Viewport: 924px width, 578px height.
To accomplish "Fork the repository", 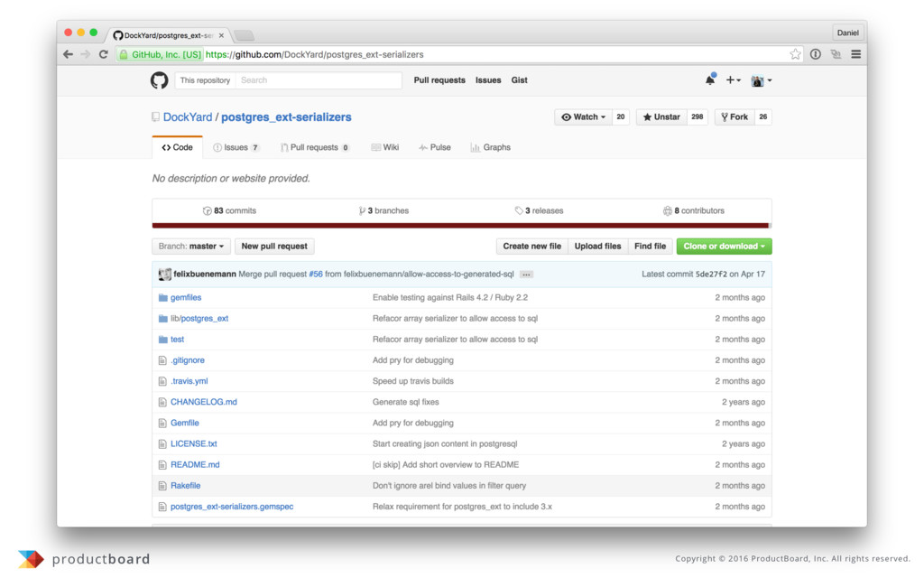I will coord(735,117).
